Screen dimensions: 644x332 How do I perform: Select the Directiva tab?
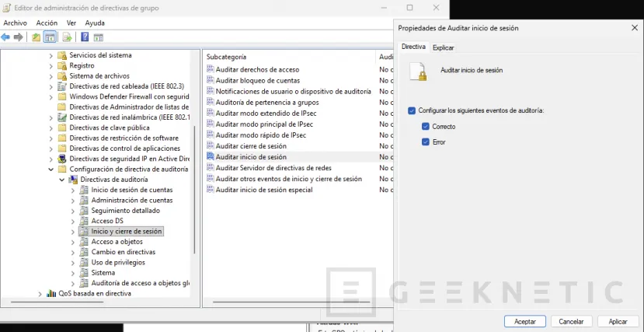pos(413,47)
